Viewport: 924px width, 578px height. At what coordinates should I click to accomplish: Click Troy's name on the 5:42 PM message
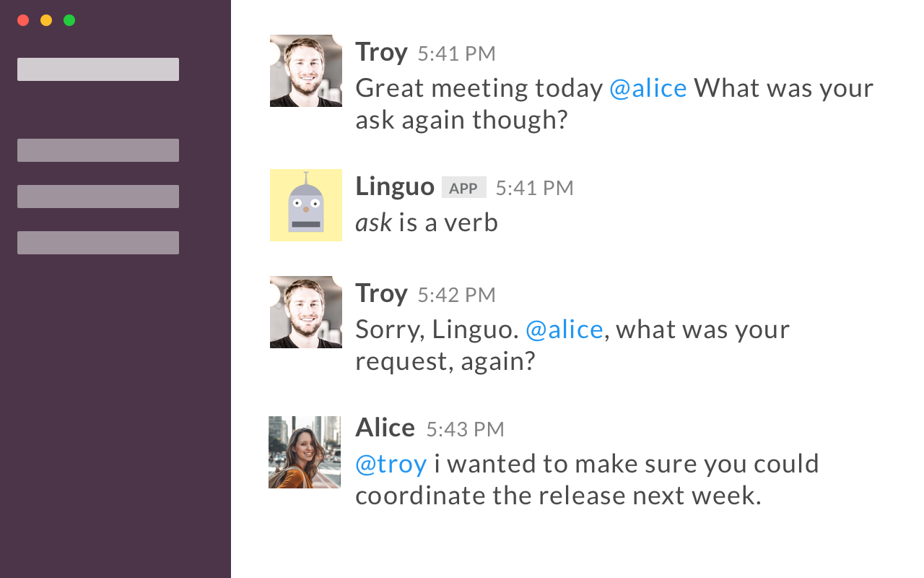pyautogui.click(x=381, y=293)
